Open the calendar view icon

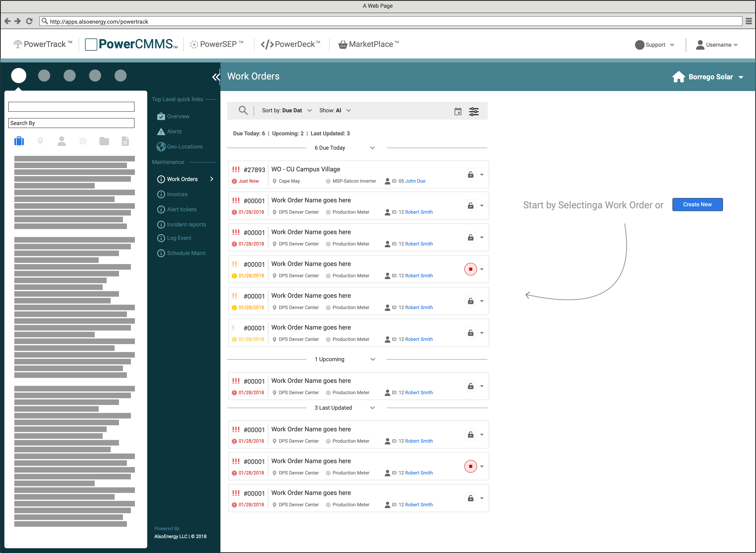point(458,111)
